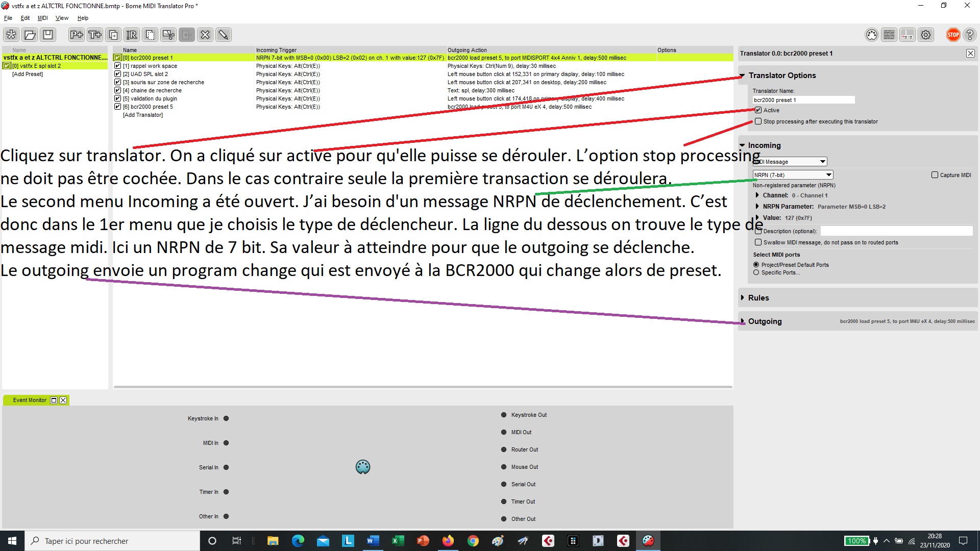Expand the Outgoing section
This screenshot has height=551, width=980.
[x=764, y=321]
